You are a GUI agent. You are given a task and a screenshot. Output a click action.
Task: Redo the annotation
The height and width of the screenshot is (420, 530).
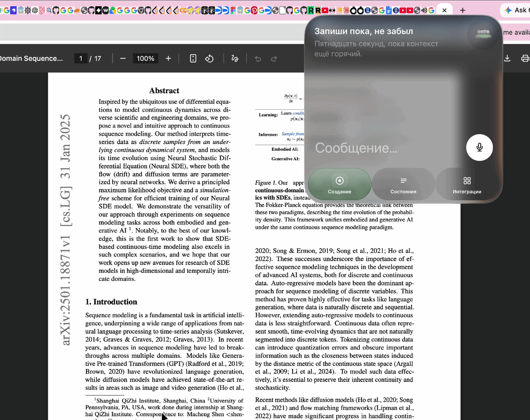tap(274, 58)
